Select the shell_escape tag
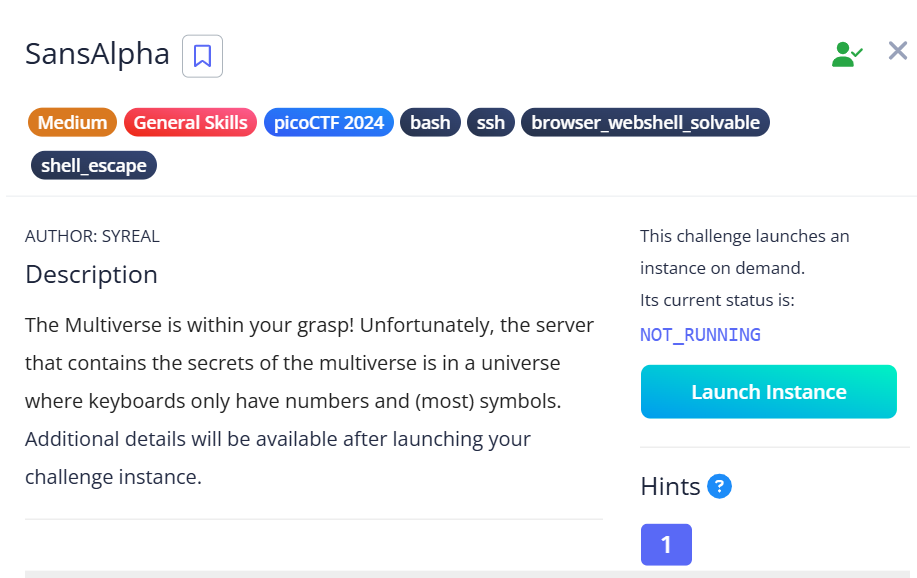 tap(93, 165)
